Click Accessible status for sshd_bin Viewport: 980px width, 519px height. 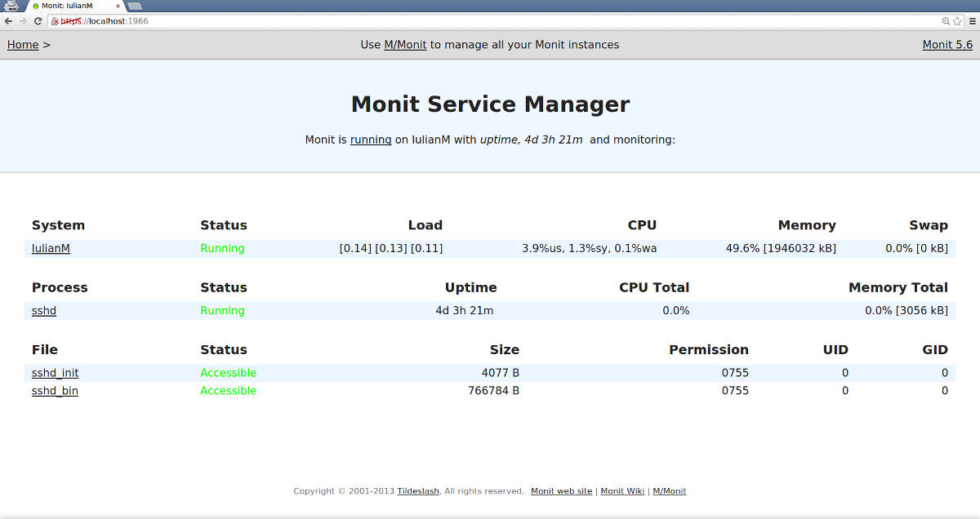coord(229,391)
